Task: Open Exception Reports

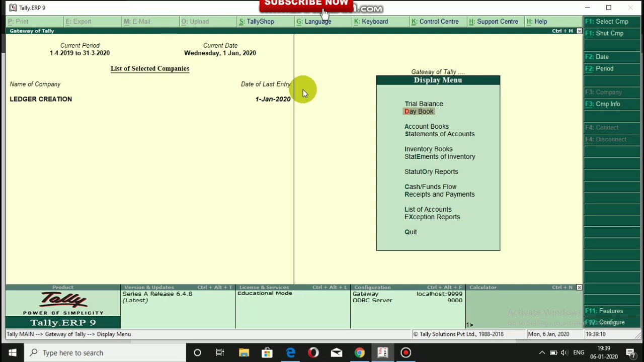Action: (432, 217)
